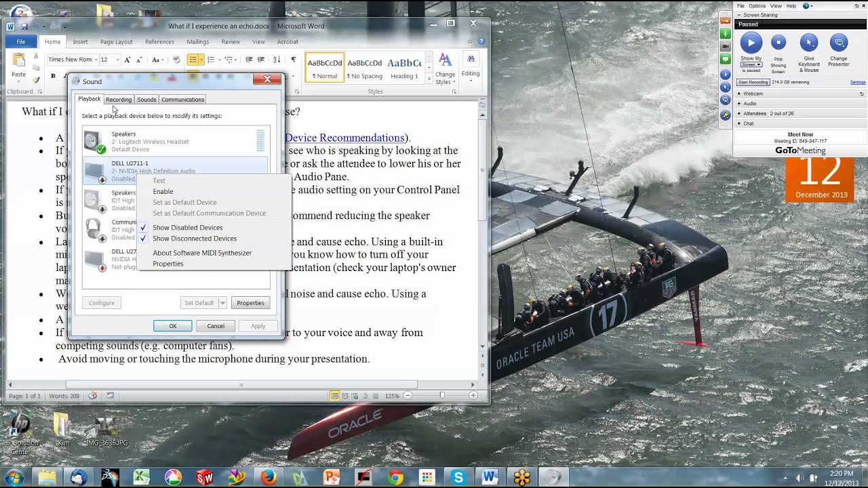Toggle the Bullets list button in Word
868x488 pixels.
(193, 60)
